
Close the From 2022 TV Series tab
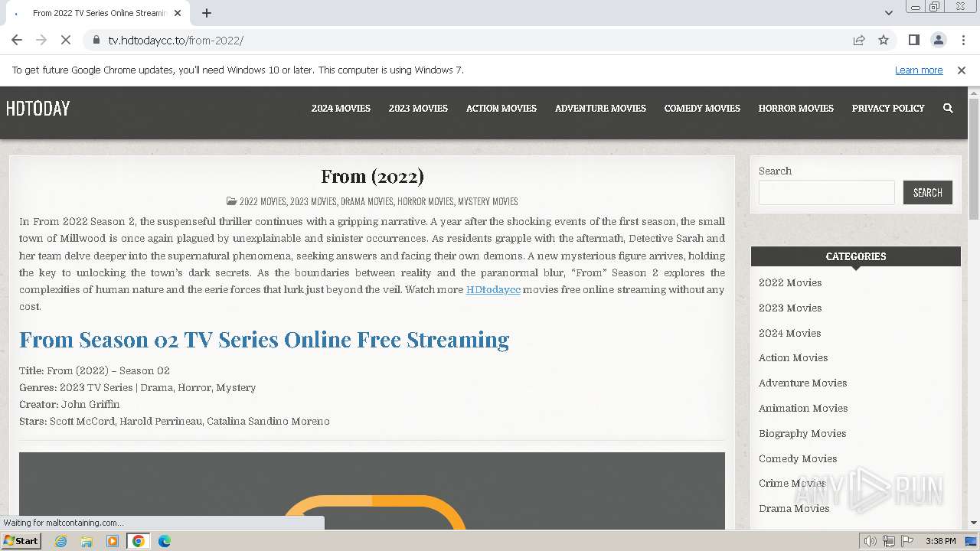(178, 13)
